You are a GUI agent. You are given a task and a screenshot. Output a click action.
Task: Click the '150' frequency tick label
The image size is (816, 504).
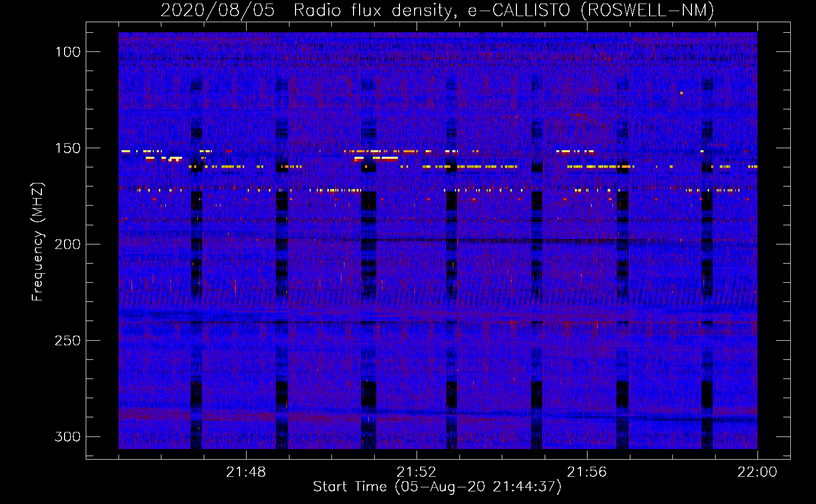pyautogui.click(x=68, y=148)
